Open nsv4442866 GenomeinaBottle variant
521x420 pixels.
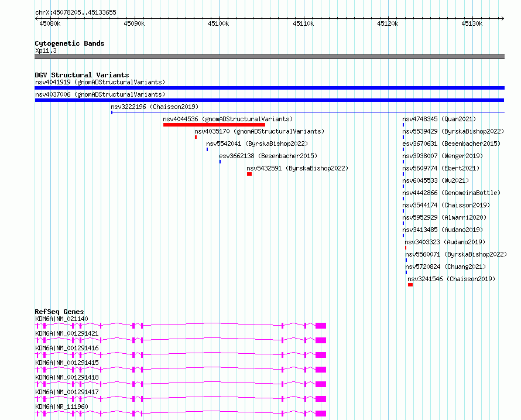pos(451,193)
